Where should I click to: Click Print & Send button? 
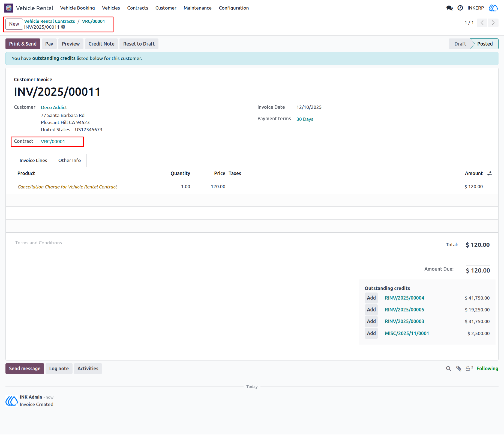pyautogui.click(x=23, y=44)
